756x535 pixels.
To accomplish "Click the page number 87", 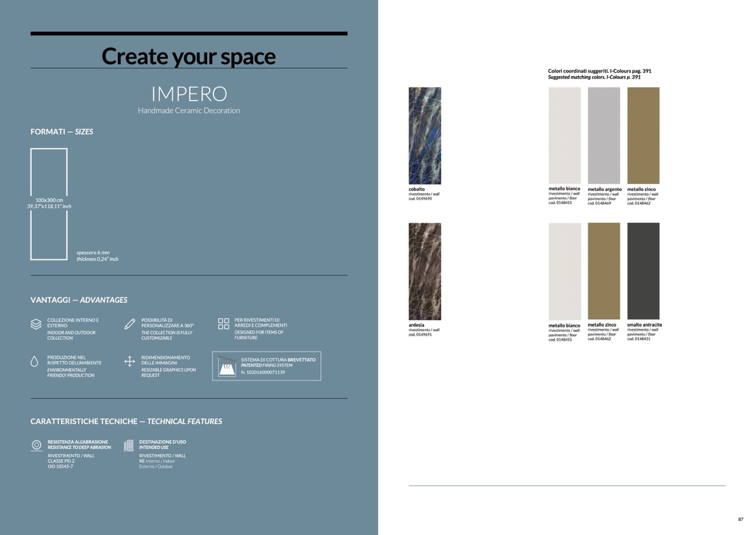I will coord(740,519).
